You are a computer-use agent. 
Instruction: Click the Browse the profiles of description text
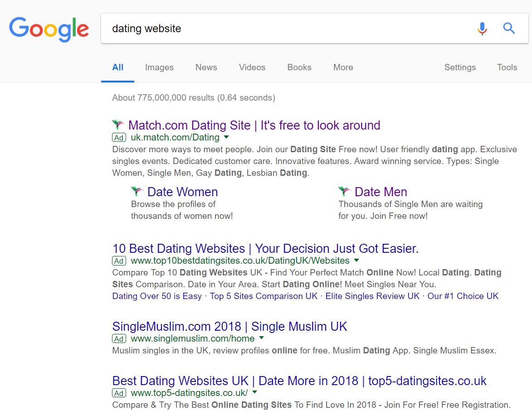(x=182, y=210)
